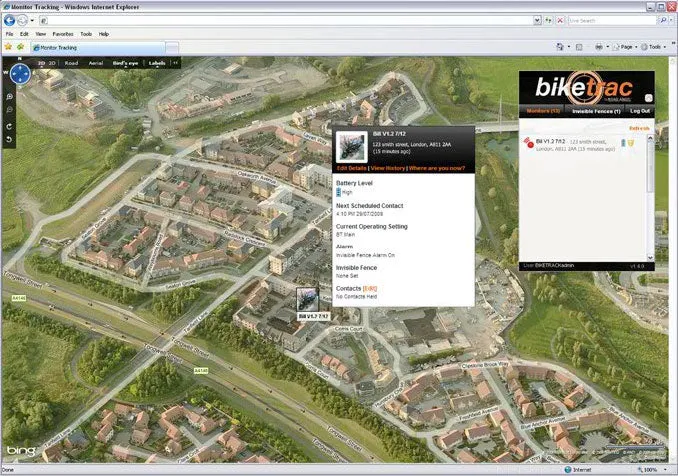678x476 pixels.
Task: Click the red signal icon for Bill V1.2
Action: (x=529, y=142)
